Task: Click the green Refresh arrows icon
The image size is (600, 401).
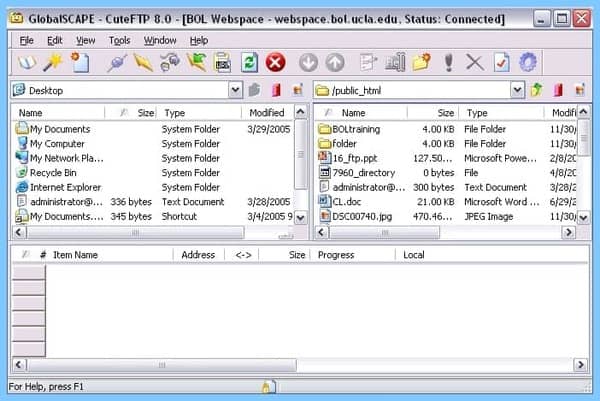Action: (x=249, y=62)
